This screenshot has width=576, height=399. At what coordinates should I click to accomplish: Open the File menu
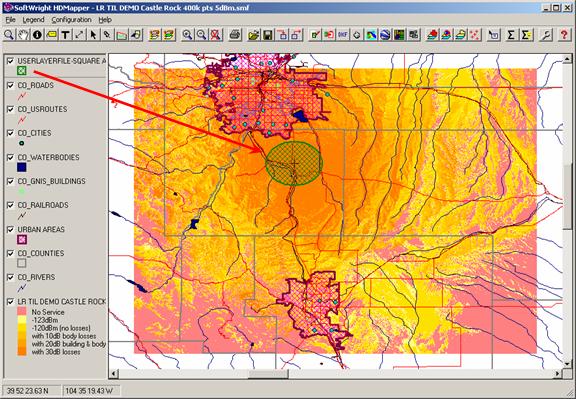(10, 20)
